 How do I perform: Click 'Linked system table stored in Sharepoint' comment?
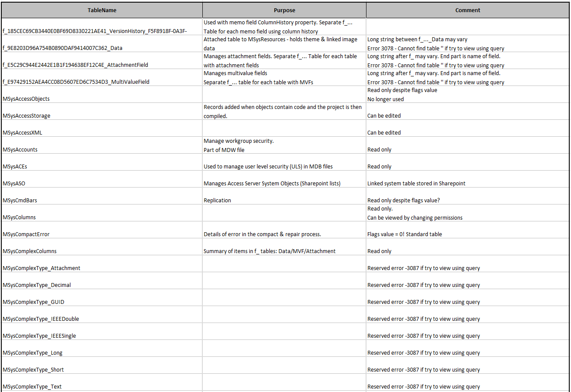point(468,179)
